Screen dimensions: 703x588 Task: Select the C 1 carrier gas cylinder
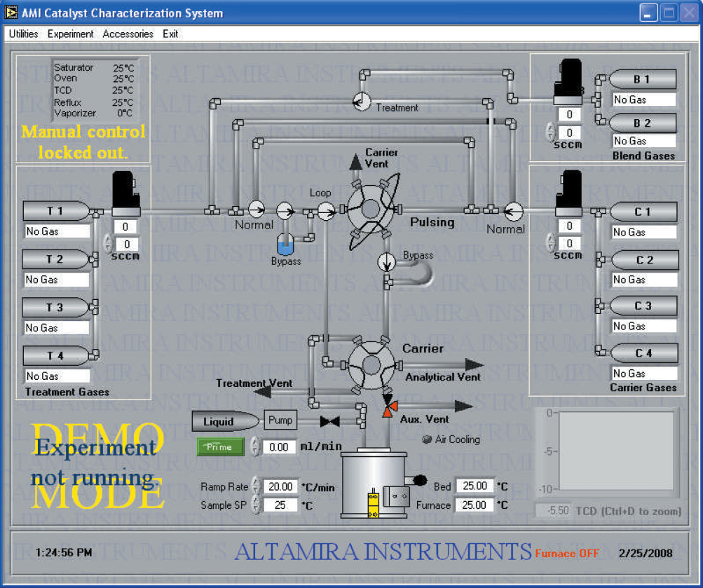click(x=643, y=212)
